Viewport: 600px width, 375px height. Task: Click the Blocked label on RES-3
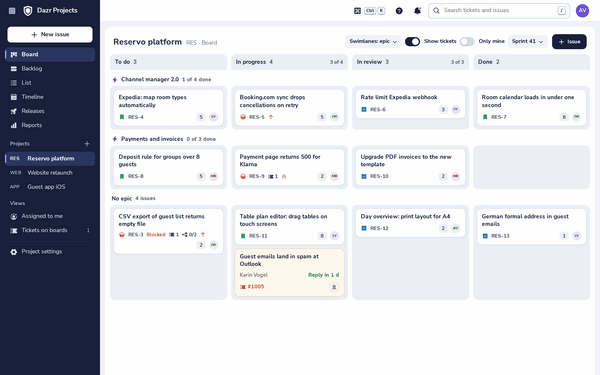coord(156,235)
